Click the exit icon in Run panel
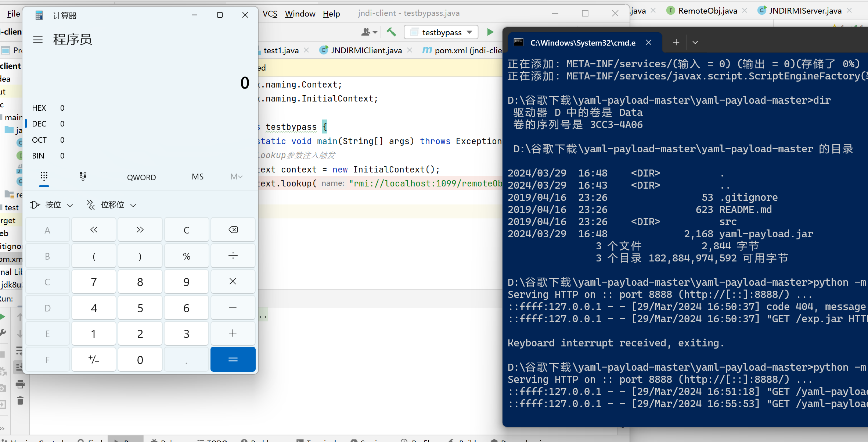This screenshot has width=868, height=442. (2, 404)
